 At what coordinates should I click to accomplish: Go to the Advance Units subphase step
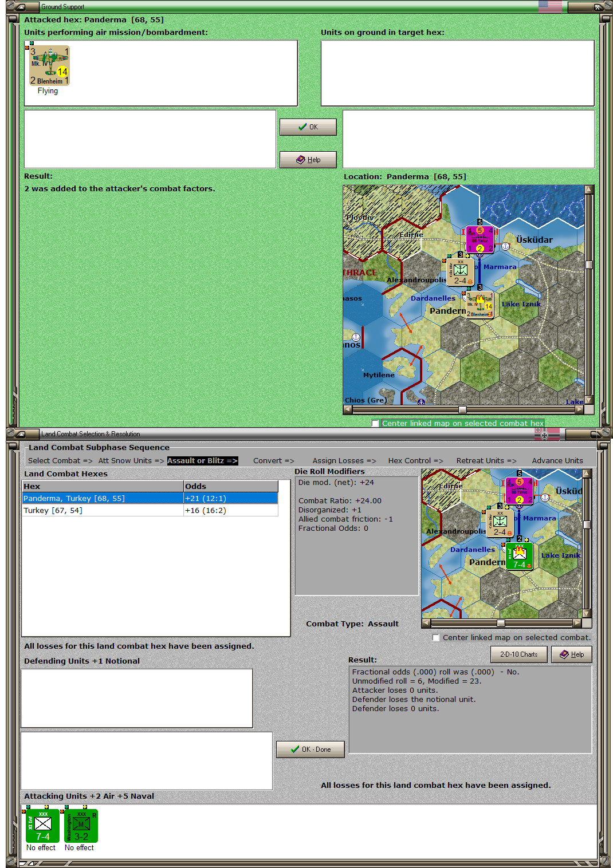point(557,461)
